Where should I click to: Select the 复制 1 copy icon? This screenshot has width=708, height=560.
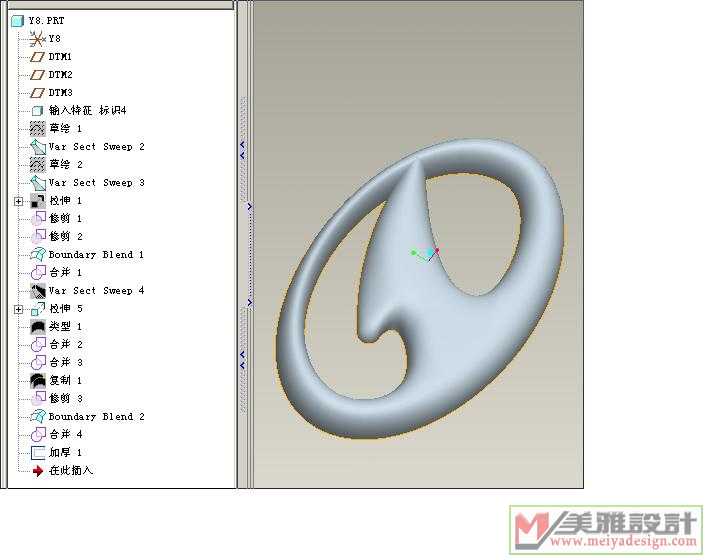coord(37,381)
